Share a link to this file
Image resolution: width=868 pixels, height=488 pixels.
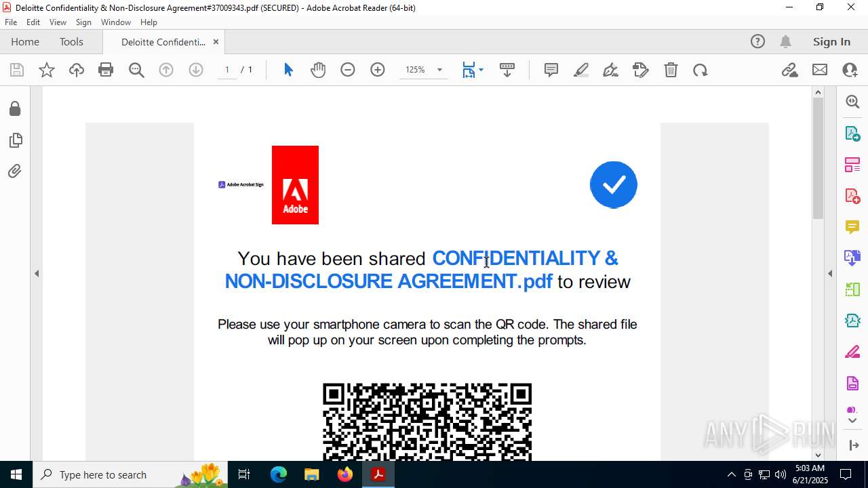pyautogui.click(x=790, y=70)
